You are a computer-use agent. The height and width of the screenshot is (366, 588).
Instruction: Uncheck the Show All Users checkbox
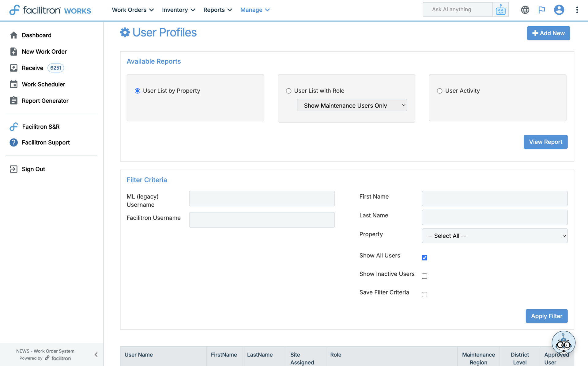pyautogui.click(x=424, y=258)
